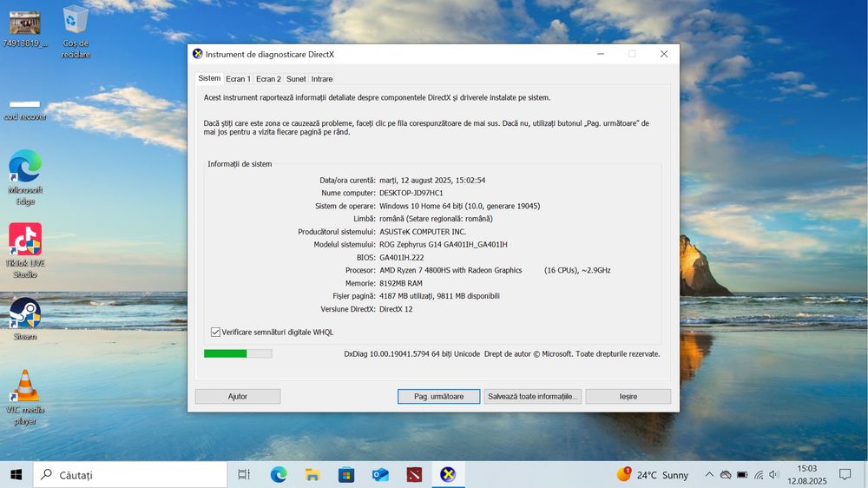Open the cod recover desktop file

pyautogui.click(x=25, y=110)
